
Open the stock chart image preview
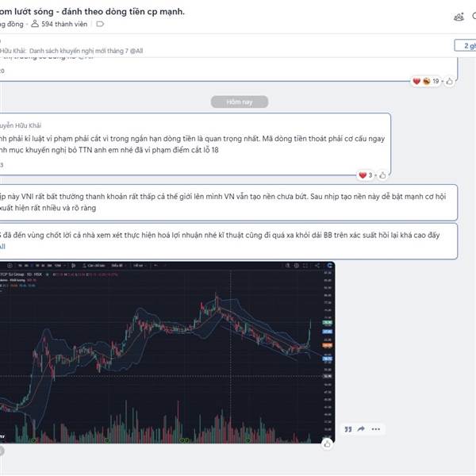click(167, 352)
